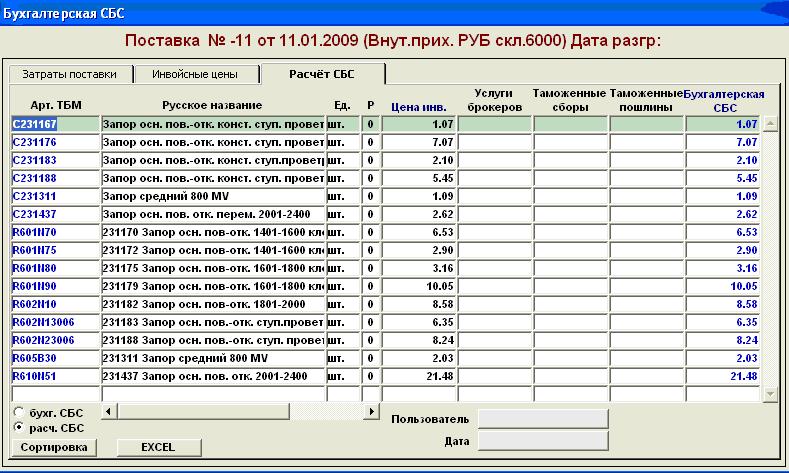The width and height of the screenshot is (789, 473).
Task: Select the расч. СБС radio button
Action: pyautogui.click(x=19, y=427)
